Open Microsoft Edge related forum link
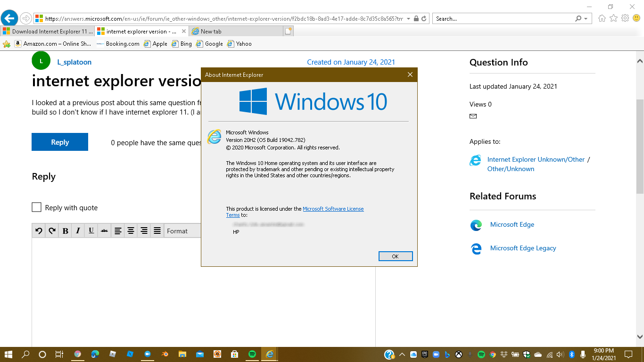 pos(512,224)
